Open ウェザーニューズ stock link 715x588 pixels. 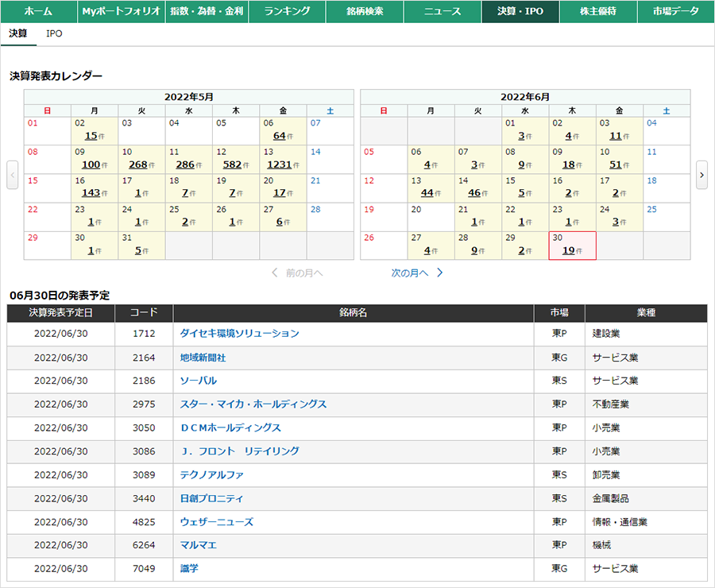click(216, 522)
